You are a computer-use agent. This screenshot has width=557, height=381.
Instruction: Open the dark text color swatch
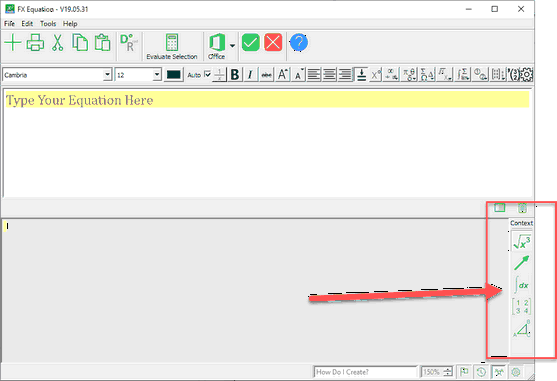point(173,75)
